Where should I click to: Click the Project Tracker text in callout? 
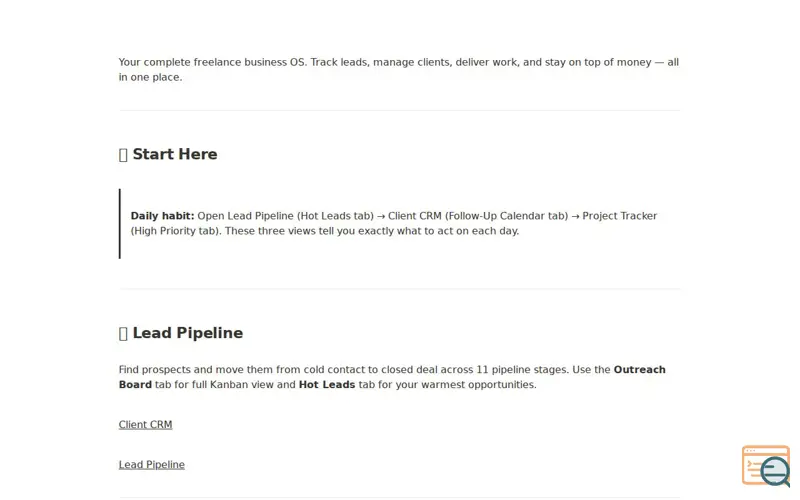tap(619, 216)
